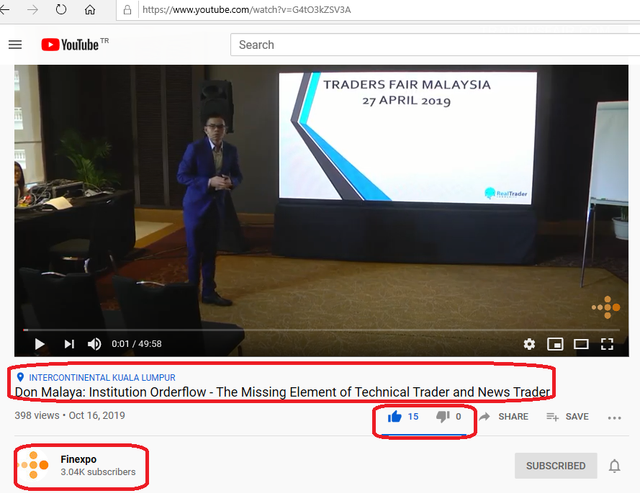Open the YouTube hamburger guide menu

pos(15,44)
